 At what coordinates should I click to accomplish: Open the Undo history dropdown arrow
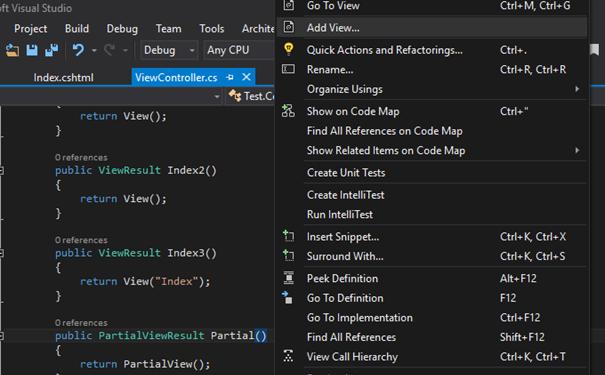pos(94,51)
